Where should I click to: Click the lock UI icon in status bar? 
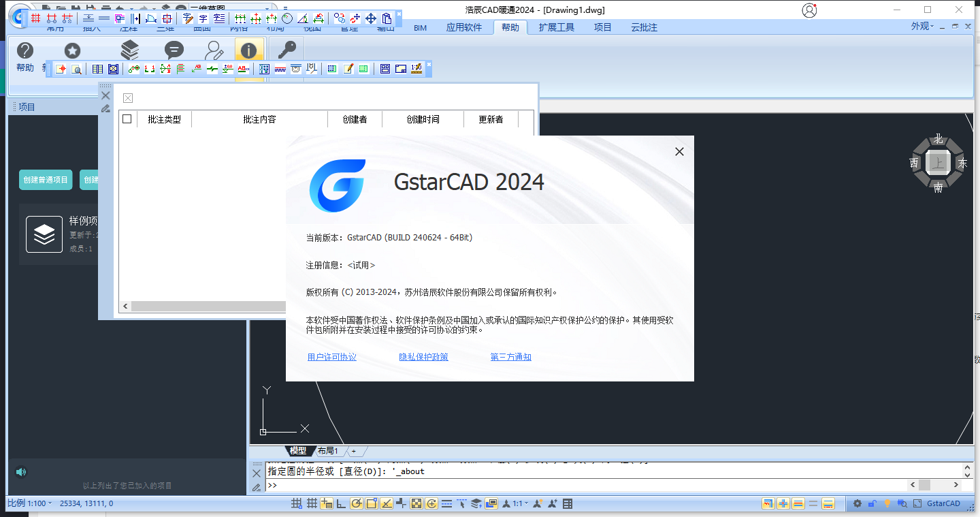[872, 504]
